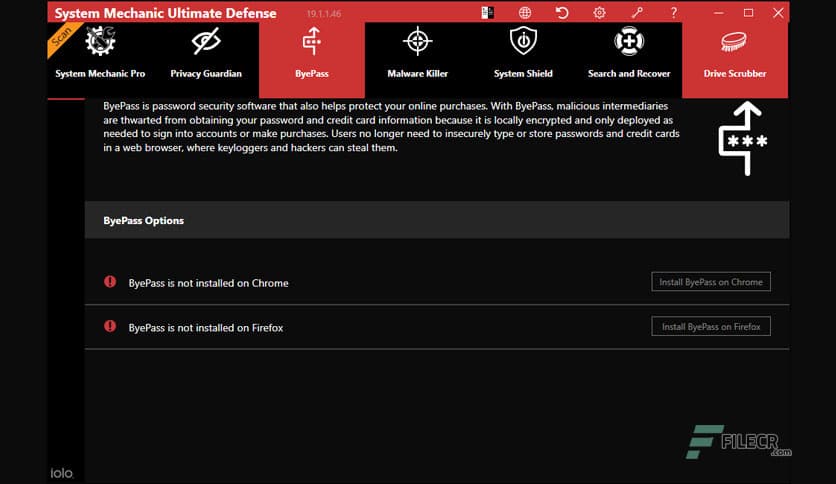Viewport: 836px width, 484px height.
Task: Open help with the question mark icon
Action: (x=674, y=12)
